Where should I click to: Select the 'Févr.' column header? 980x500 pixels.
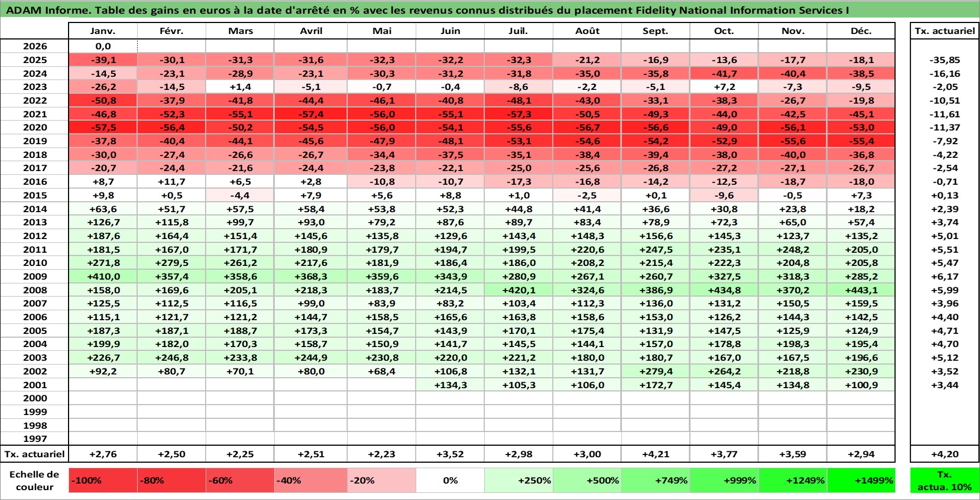[x=171, y=31]
